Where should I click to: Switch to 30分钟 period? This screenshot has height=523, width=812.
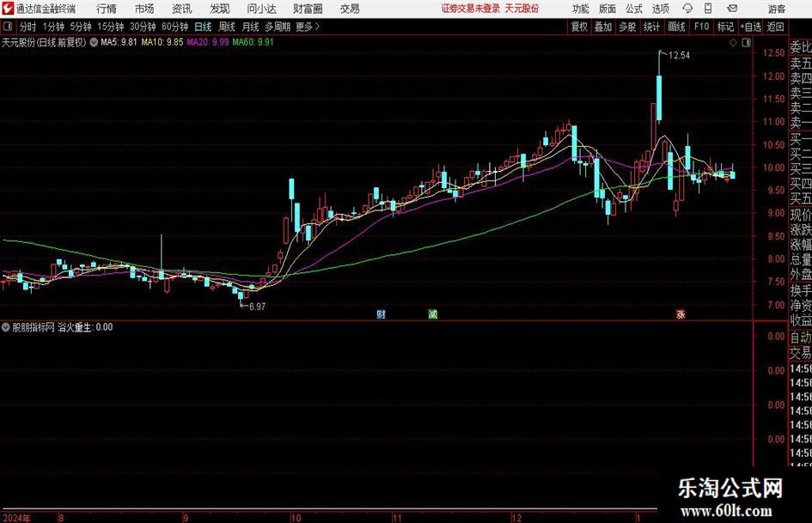[x=143, y=27]
